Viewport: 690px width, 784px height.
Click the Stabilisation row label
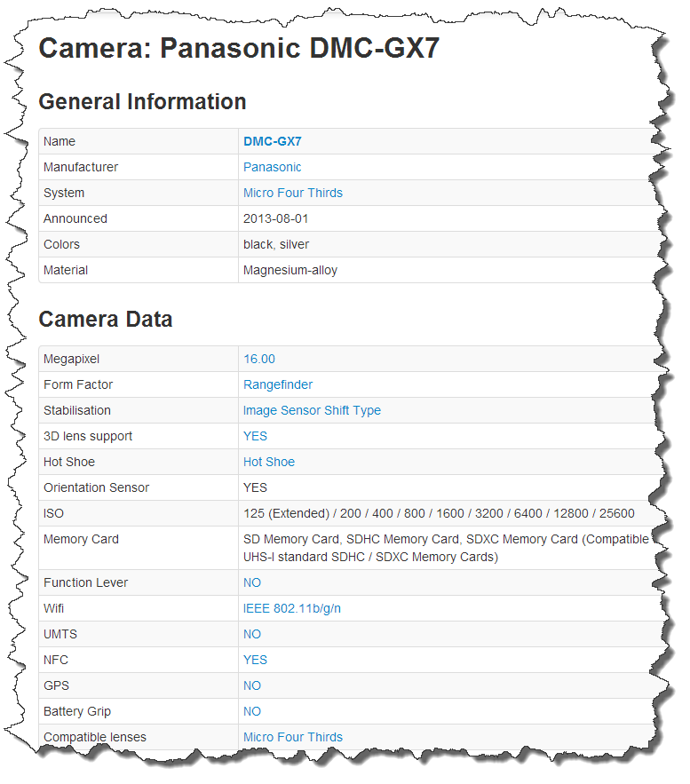[x=77, y=410]
